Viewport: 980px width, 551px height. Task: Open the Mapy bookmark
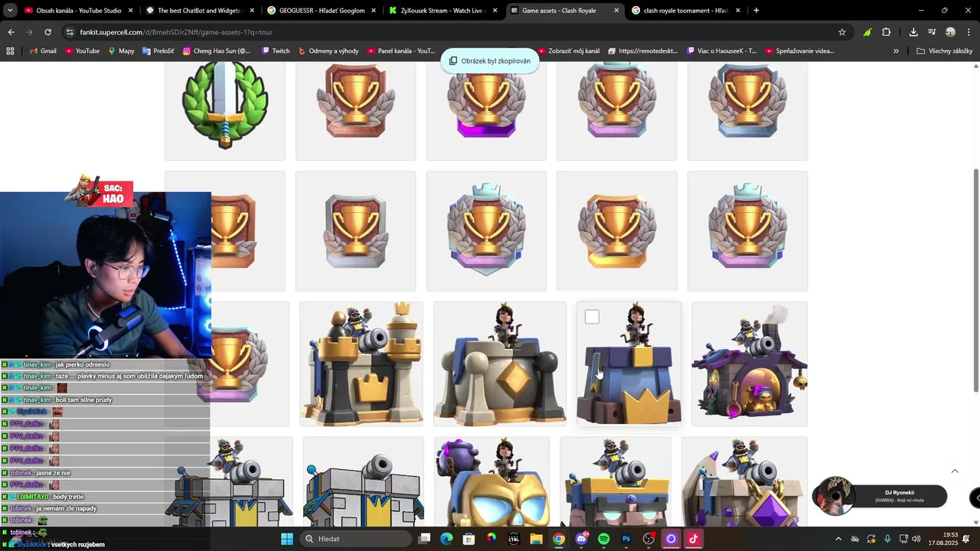tap(121, 51)
